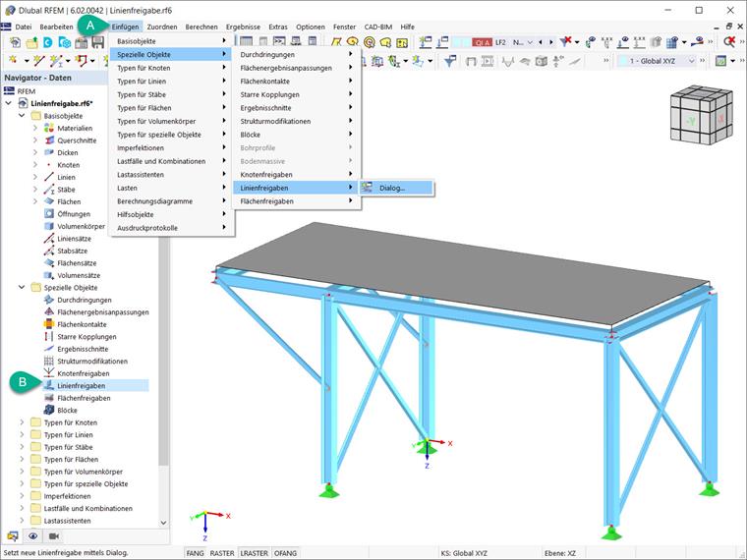
Task: Go to previous load case arrow
Action: 541,42
